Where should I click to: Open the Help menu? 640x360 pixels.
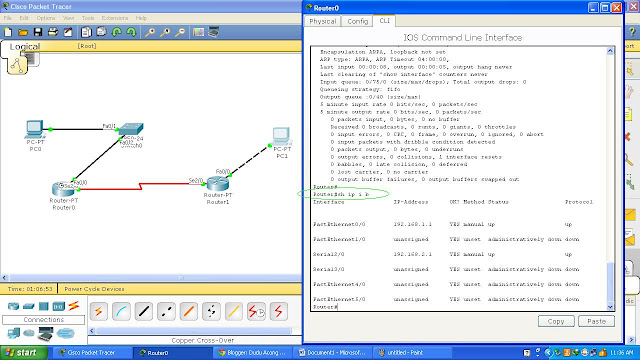(x=141, y=18)
